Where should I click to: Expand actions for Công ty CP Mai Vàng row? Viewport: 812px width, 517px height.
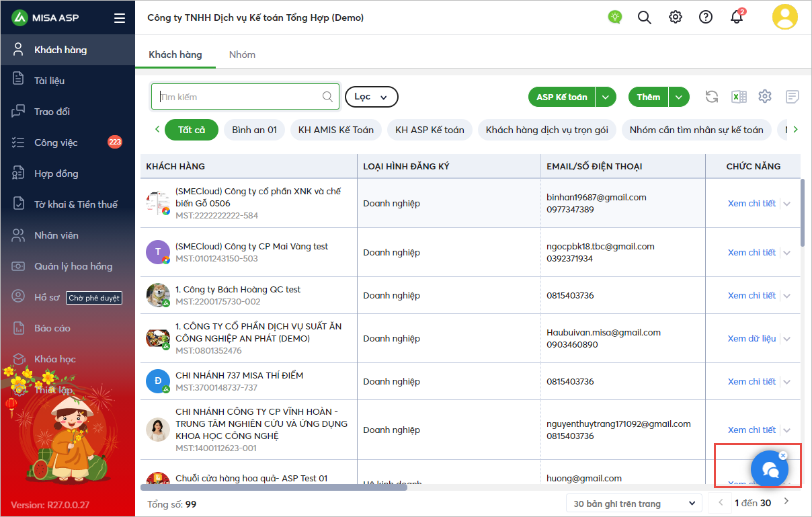tap(787, 253)
